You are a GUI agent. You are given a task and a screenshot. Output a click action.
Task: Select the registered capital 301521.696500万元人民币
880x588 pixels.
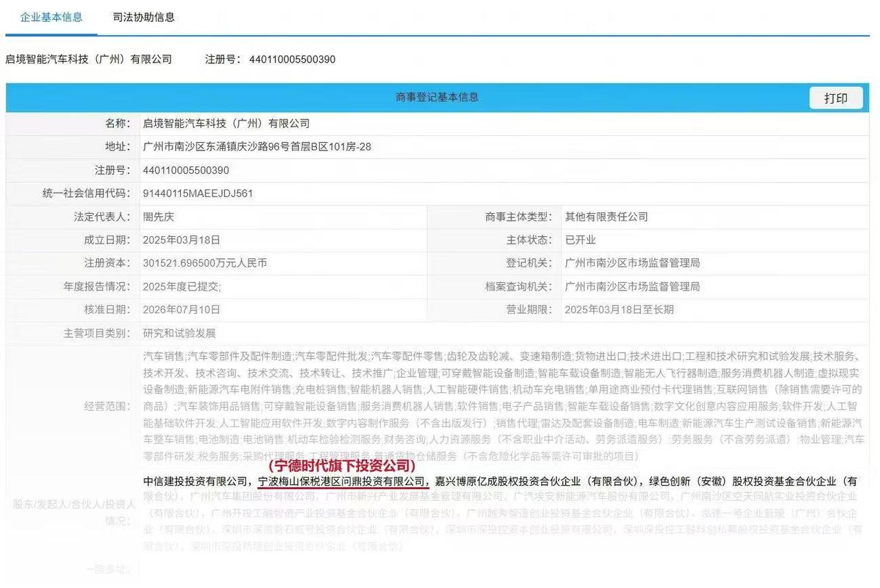pyautogui.click(x=205, y=263)
